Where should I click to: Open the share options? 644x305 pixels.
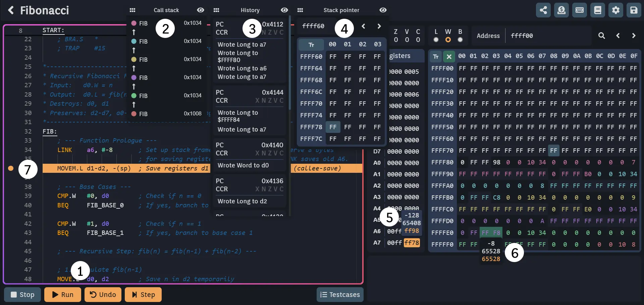click(543, 10)
